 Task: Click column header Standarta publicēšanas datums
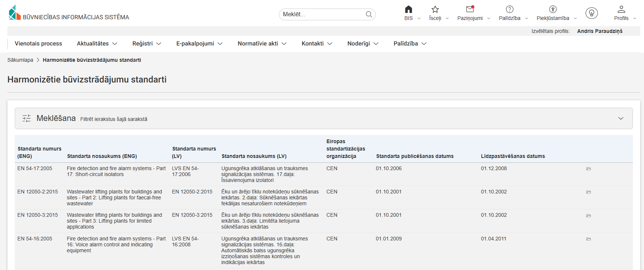point(415,156)
